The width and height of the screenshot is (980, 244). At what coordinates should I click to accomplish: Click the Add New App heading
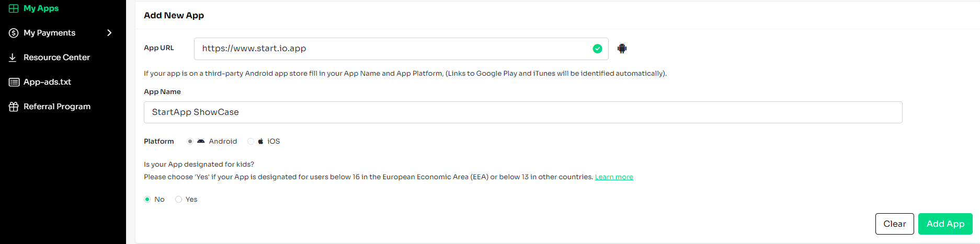[x=174, y=16]
